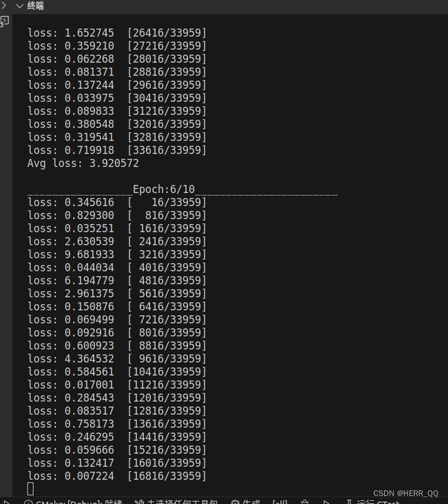
Task: Place the caret at the terminal cursor block
Action: 30,489
